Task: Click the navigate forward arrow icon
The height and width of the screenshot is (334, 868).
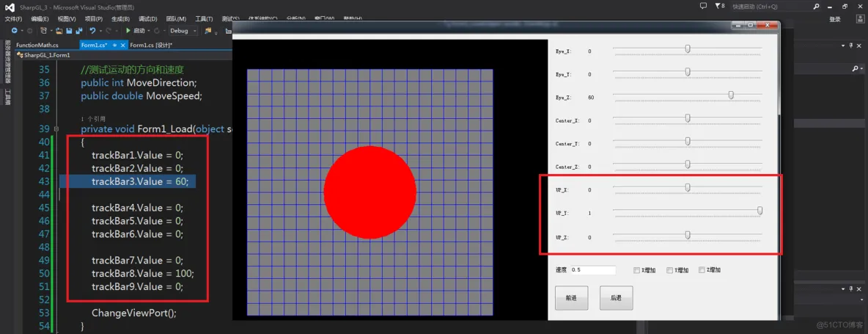Action: click(30, 31)
